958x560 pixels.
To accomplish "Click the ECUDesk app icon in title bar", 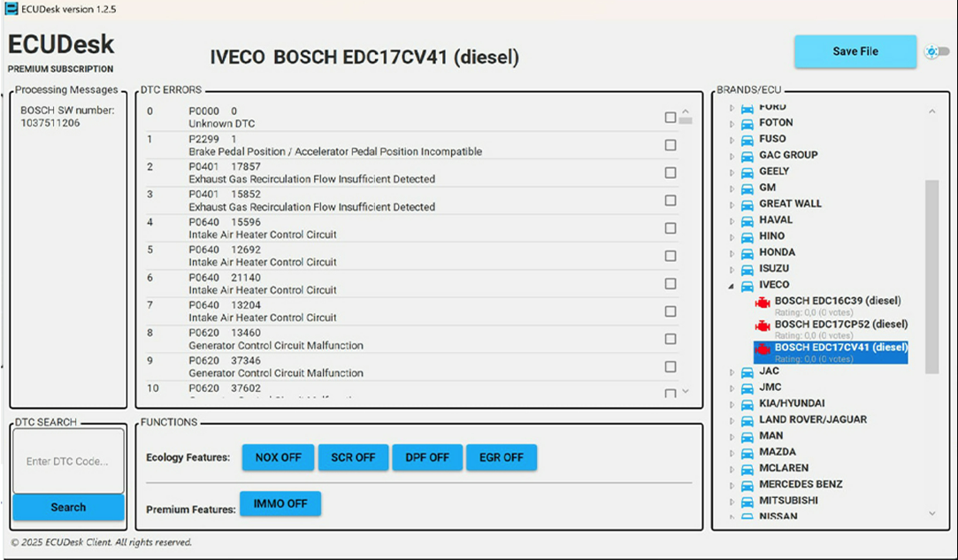I will pos(11,9).
